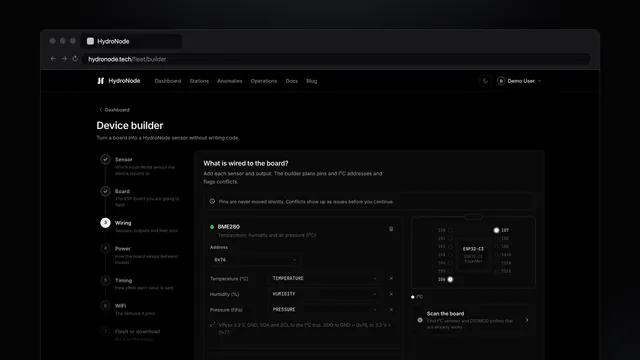This screenshot has height=360, width=640.
Task: Click the browser back arrow
Action: (x=53, y=59)
